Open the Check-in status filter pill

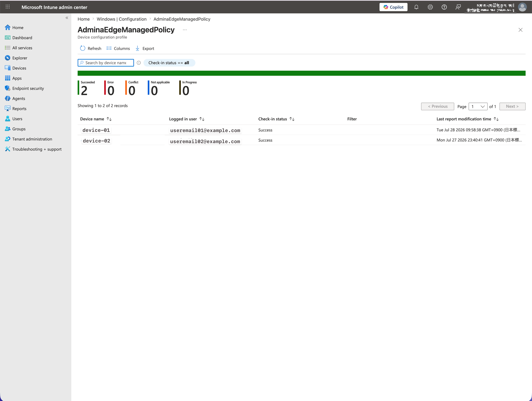pos(169,63)
